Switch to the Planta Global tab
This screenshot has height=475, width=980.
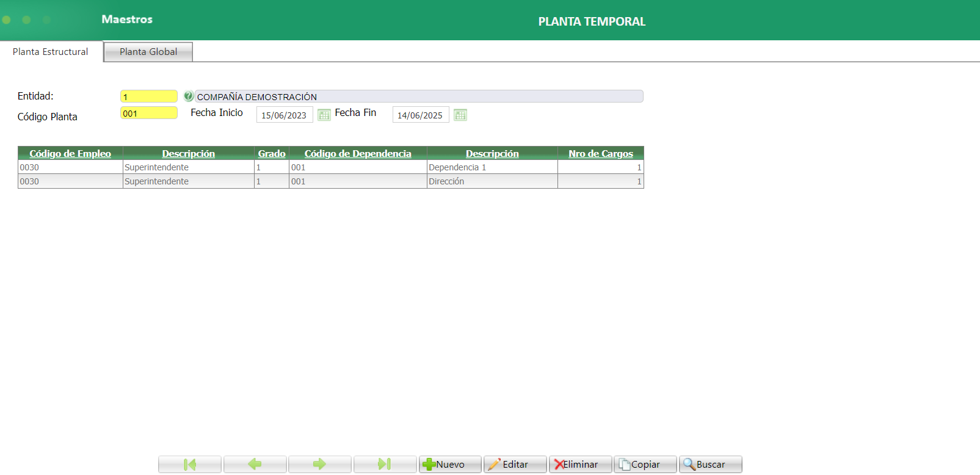148,52
